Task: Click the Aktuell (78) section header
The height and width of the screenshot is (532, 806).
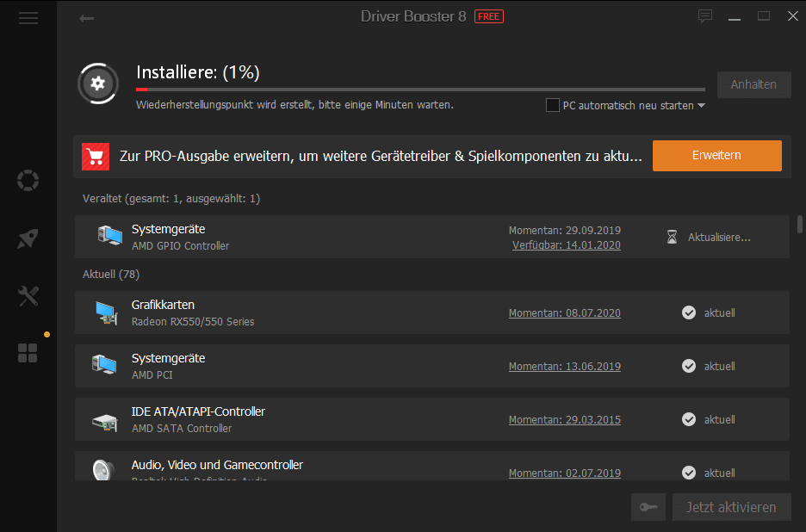Action: click(x=111, y=275)
